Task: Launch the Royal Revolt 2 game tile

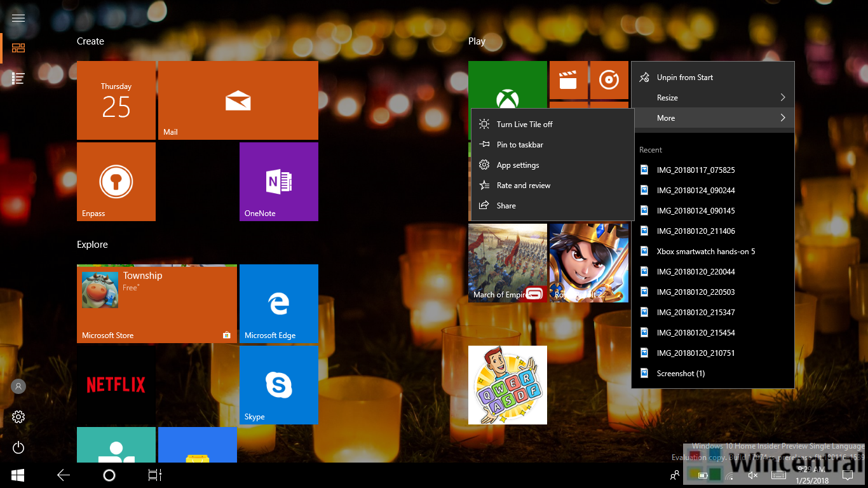Action: 589,263
